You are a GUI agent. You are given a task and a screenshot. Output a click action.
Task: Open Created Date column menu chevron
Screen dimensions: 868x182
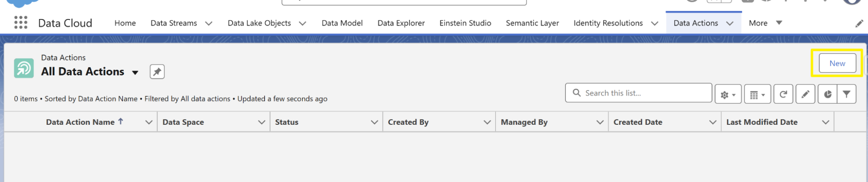point(713,122)
